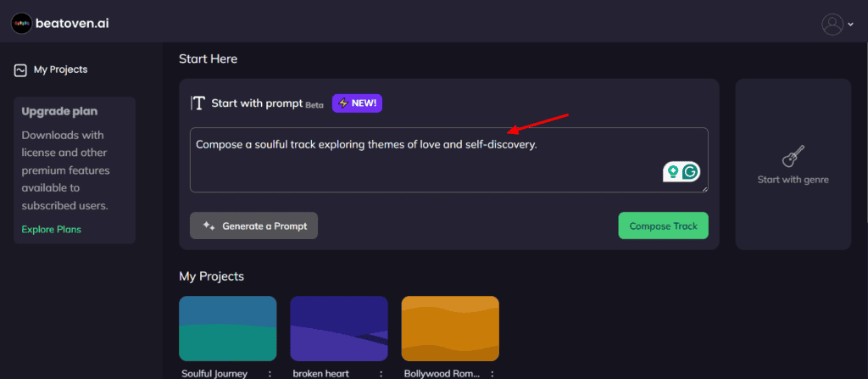
Task: Click the NEW! badge
Action: click(357, 103)
